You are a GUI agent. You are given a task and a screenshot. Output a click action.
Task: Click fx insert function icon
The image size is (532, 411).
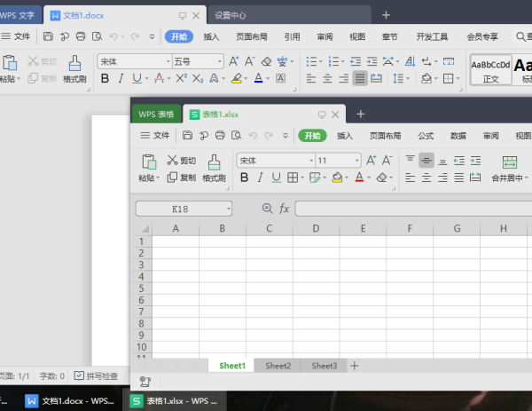click(284, 209)
